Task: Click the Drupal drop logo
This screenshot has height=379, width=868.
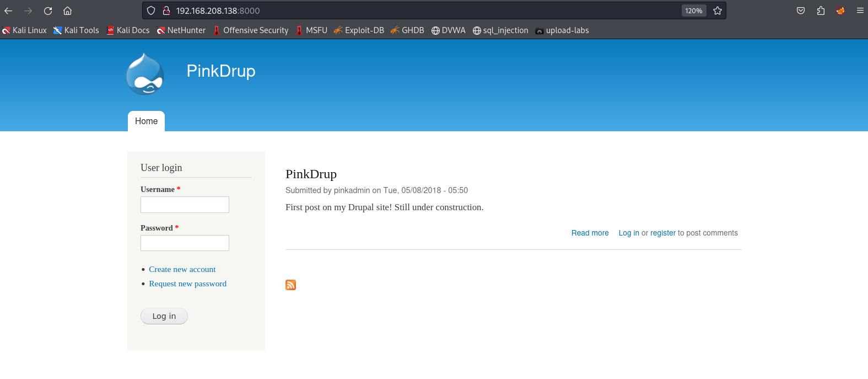Action: (x=145, y=74)
